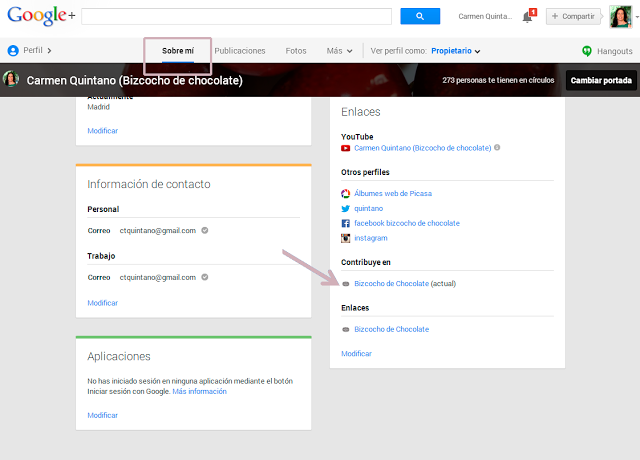Viewport: 640px width, 460px height.
Task: Open the Más información link
Action: [x=200, y=391]
